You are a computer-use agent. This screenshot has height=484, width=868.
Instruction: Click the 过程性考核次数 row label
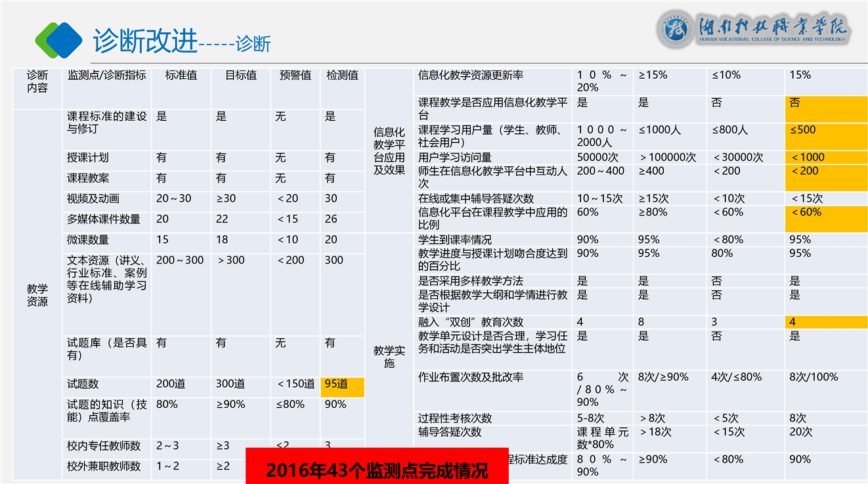[455, 418]
